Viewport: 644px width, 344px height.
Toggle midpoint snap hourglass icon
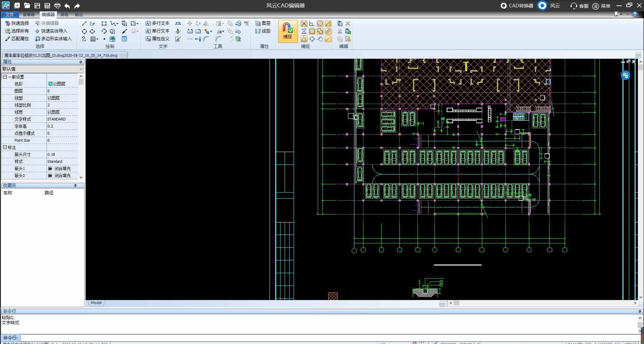304,31
